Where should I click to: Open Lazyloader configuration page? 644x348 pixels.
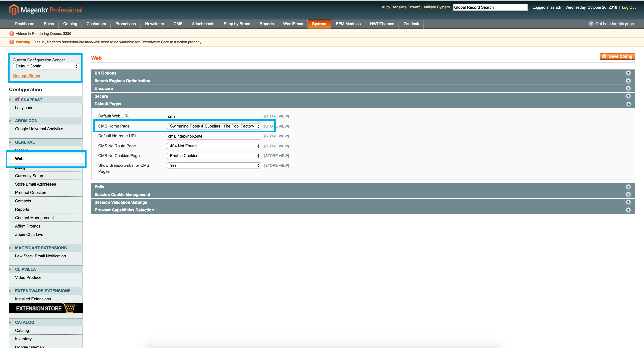25,108
